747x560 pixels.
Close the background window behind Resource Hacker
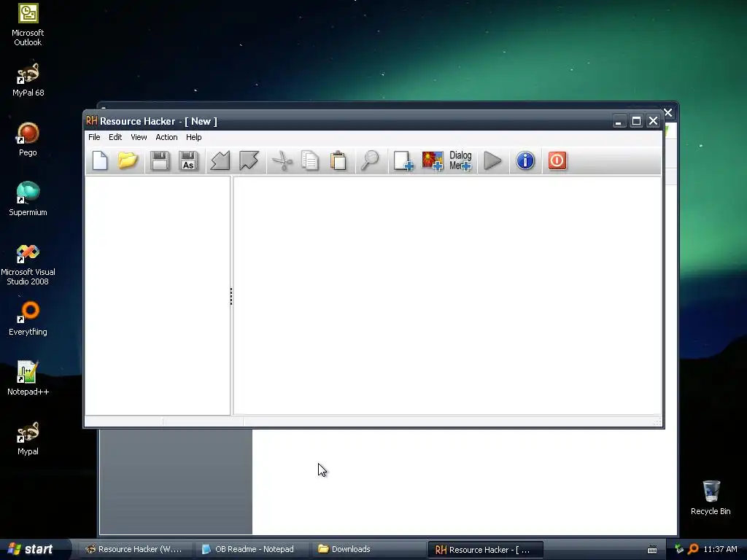pos(668,113)
